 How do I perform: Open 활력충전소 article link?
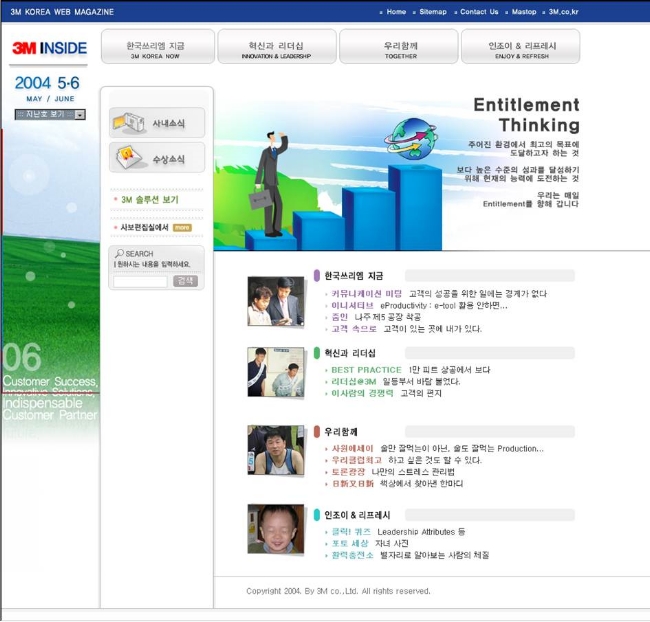point(410,555)
